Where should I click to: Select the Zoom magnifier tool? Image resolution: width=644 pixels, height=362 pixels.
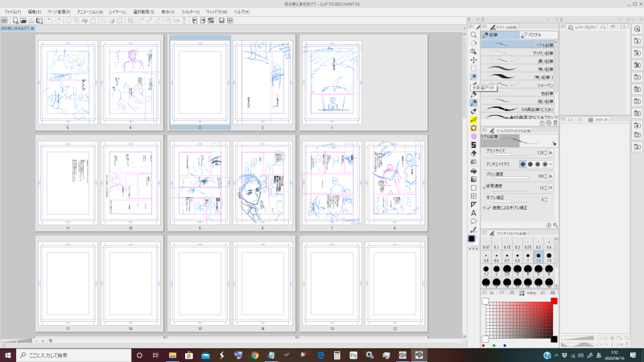pyautogui.click(x=473, y=35)
